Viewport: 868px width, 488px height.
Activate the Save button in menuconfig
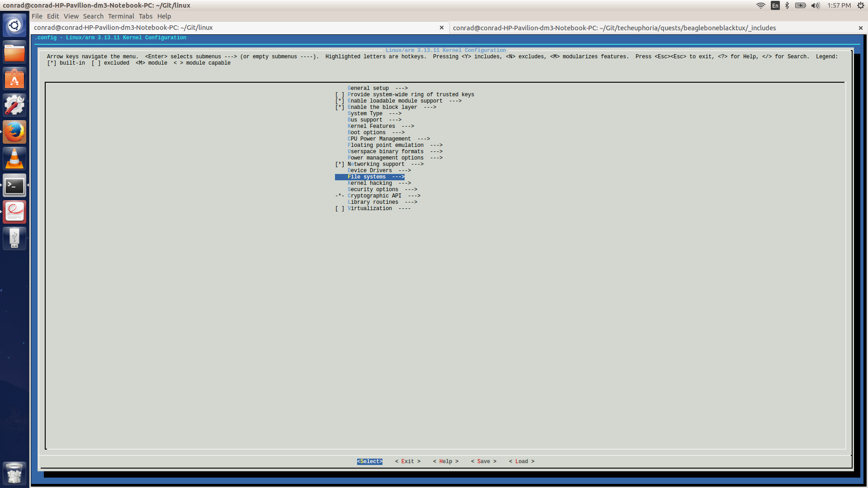(483, 461)
